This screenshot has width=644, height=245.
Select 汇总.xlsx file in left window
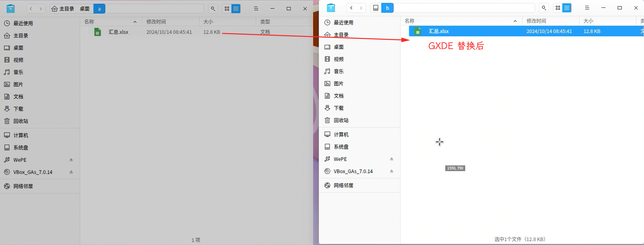197,32
